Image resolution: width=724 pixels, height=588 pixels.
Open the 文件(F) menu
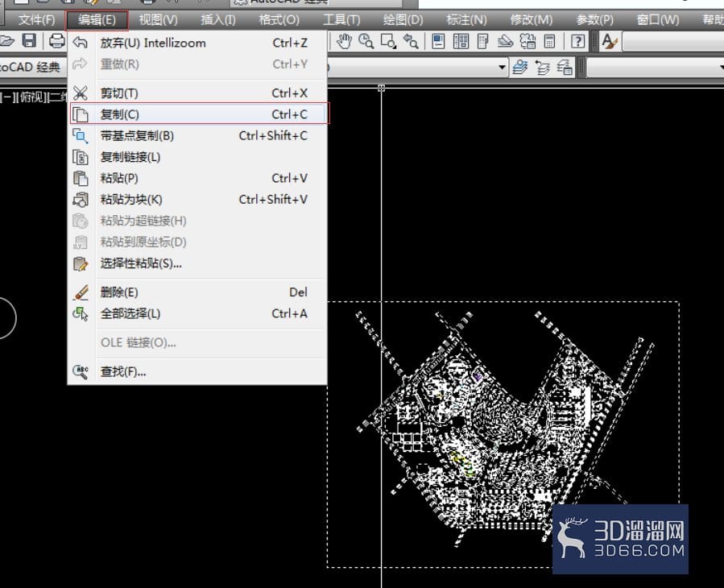[36, 20]
